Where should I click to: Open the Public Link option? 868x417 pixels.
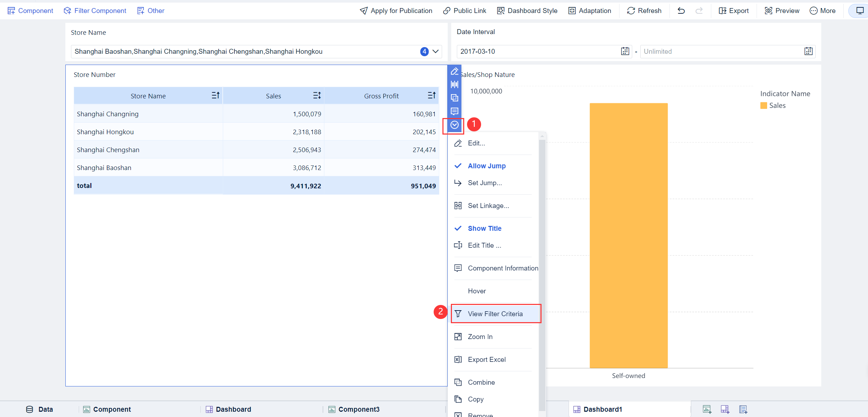[x=465, y=11]
